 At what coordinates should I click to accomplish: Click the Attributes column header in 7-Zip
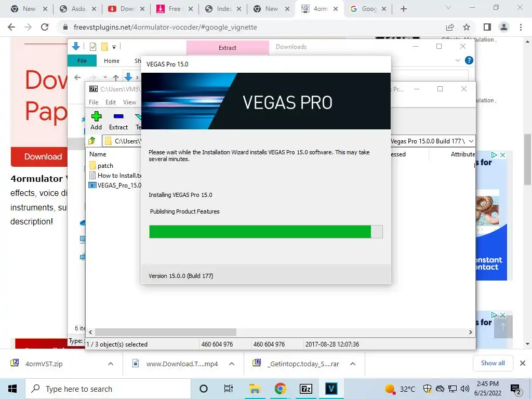(463, 154)
